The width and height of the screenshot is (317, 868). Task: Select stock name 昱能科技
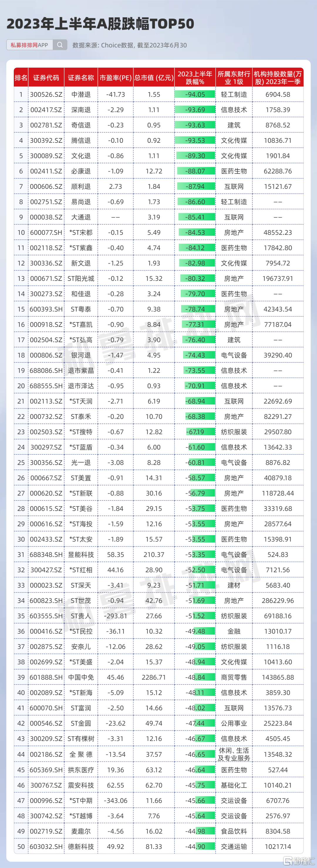click(81, 554)
